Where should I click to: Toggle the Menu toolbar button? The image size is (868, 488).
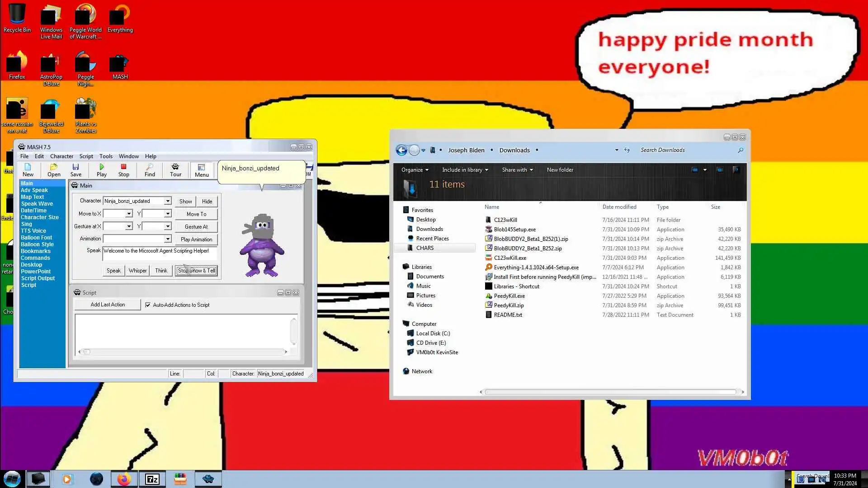pos(202,170)
